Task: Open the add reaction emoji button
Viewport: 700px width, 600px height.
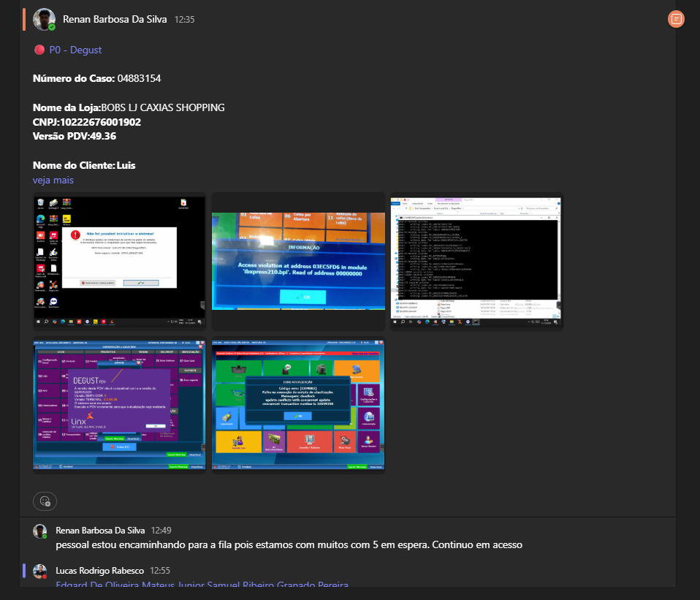Action: click(45, 501)
